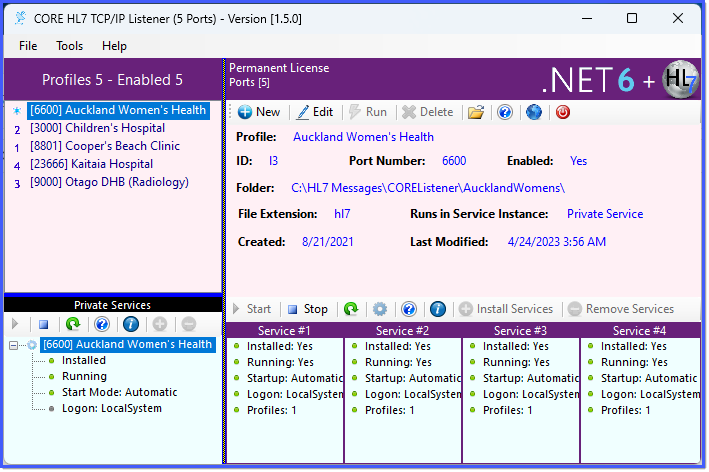This screenshot has width=709, height=472.
Task: Click the Created date 8/21/2021
Action: coord(327,242)
